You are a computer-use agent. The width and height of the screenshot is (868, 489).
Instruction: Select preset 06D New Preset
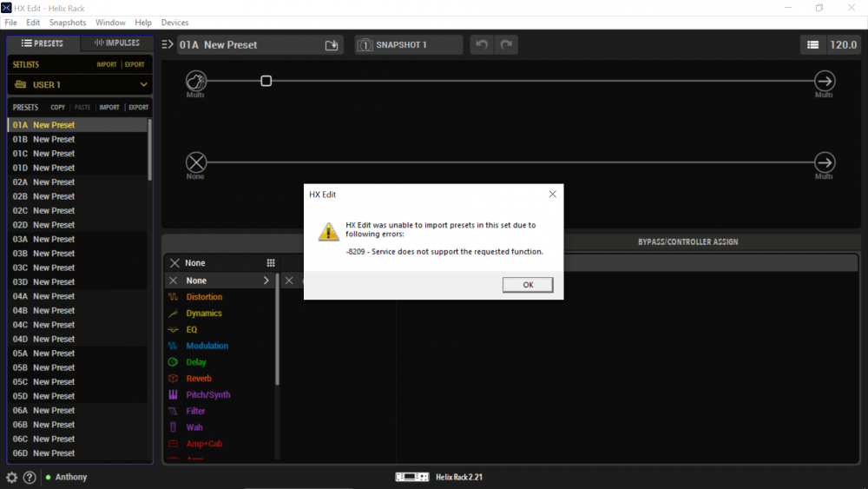77,453
